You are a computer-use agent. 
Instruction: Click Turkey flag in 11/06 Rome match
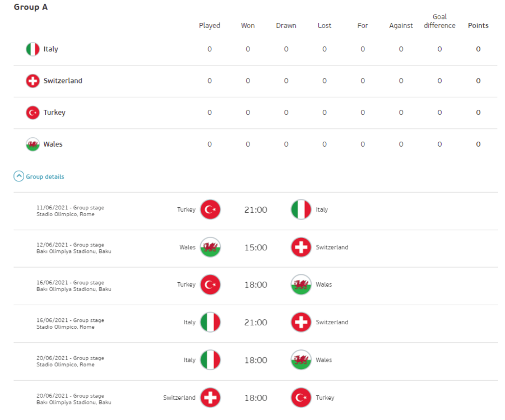point(210,210)
